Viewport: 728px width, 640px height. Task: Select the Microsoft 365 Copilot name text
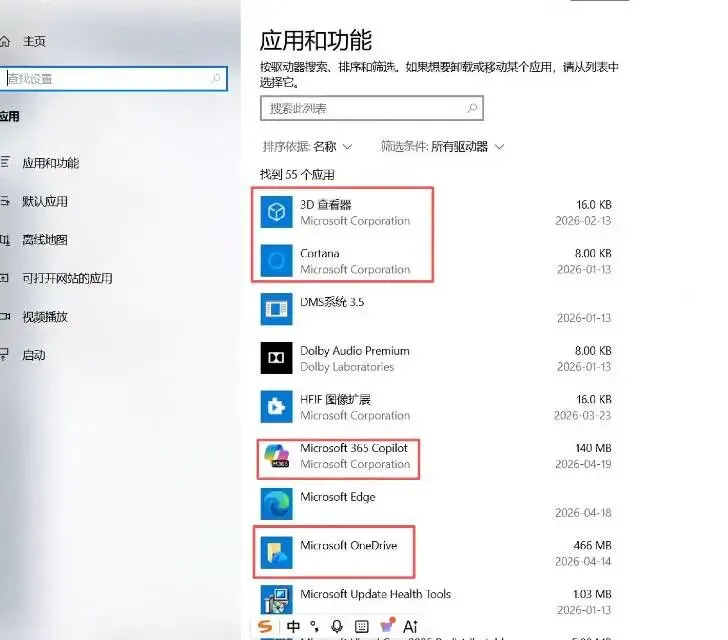coord(354,448)
